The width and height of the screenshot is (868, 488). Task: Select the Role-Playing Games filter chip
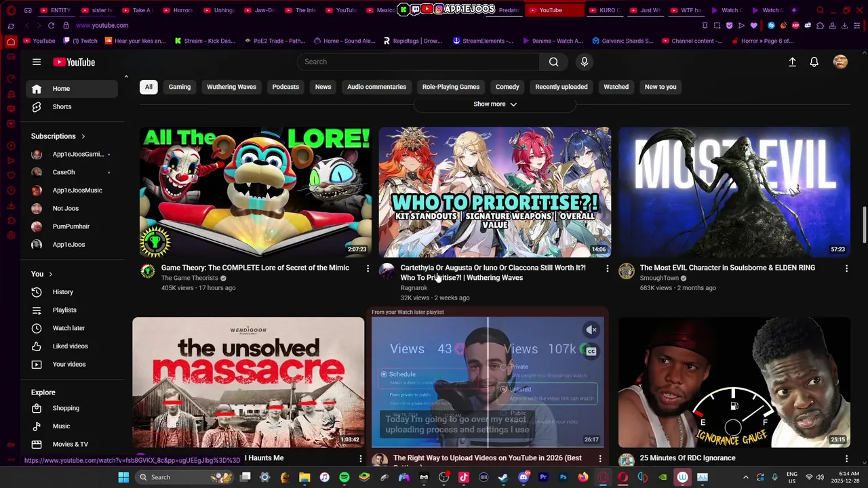pos(451,87)
